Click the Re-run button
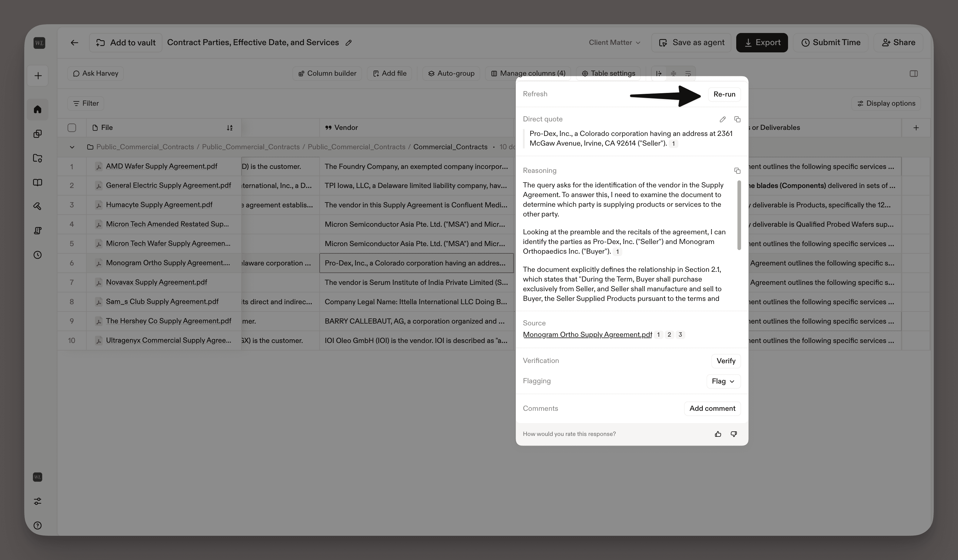958x560 pixels. (724, 94)
